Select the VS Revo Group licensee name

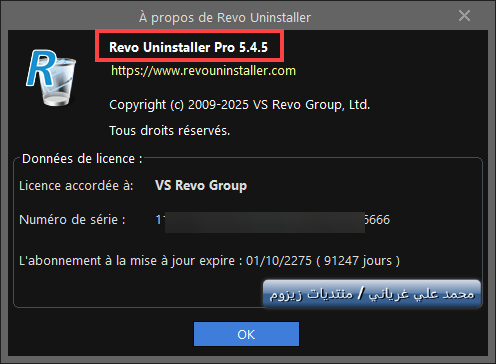(201, 186)
